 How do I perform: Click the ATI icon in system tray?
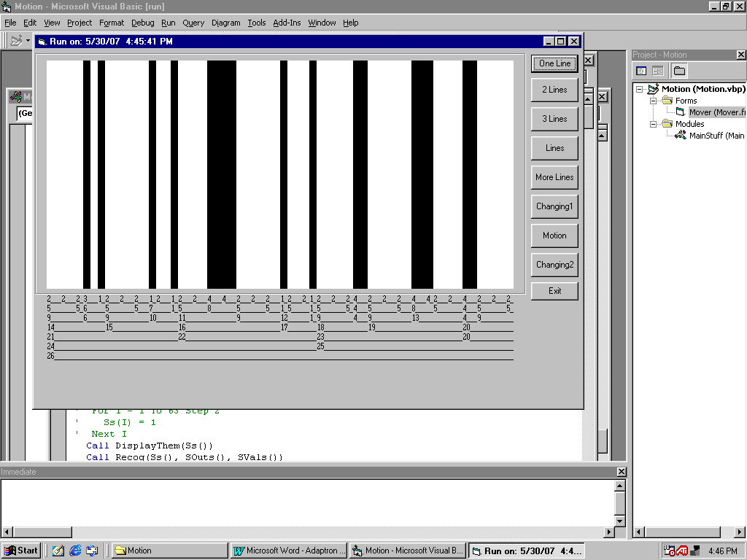682,551
